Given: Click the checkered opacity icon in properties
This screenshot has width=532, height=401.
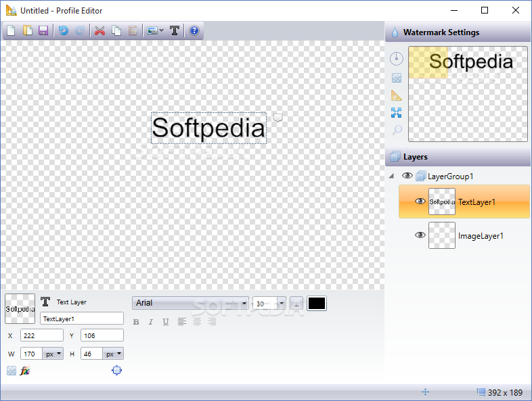Looking at the screenshot, I should (x=12, y=371).
